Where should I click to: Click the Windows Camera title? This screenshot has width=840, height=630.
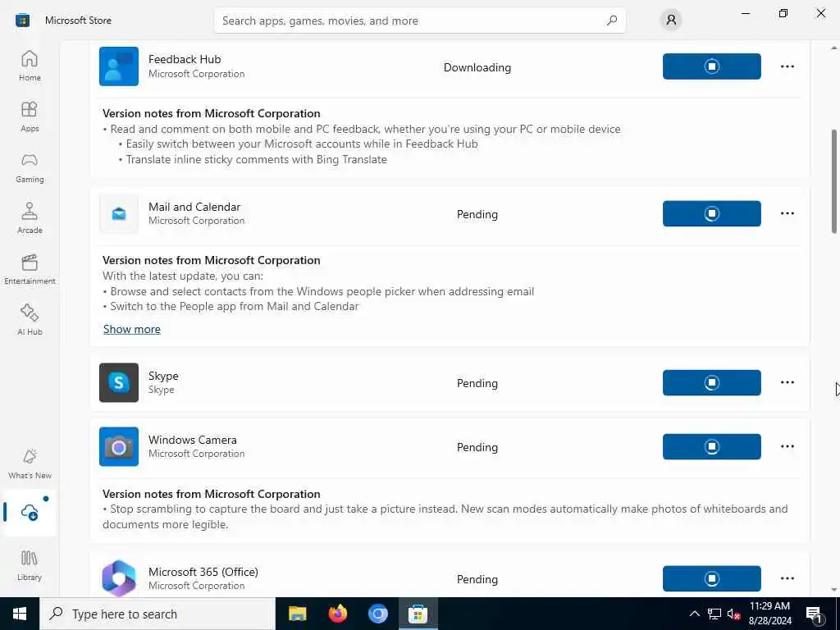pyautogui.click(x=192, y=440)
